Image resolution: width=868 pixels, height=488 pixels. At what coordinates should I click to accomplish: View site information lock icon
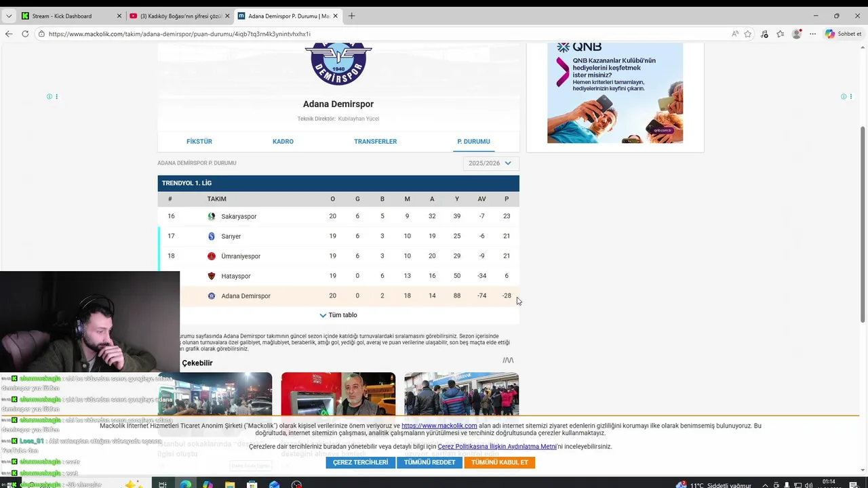(x=41, y=34)
